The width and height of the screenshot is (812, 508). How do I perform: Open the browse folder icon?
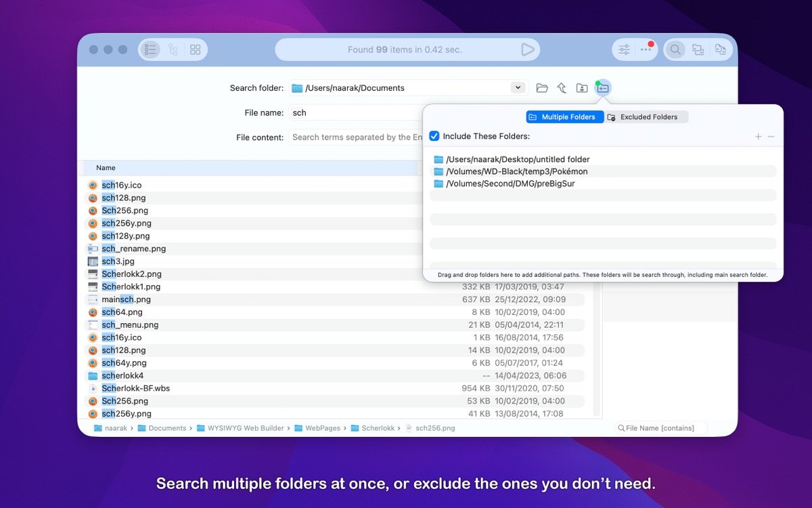coord(542,88)
